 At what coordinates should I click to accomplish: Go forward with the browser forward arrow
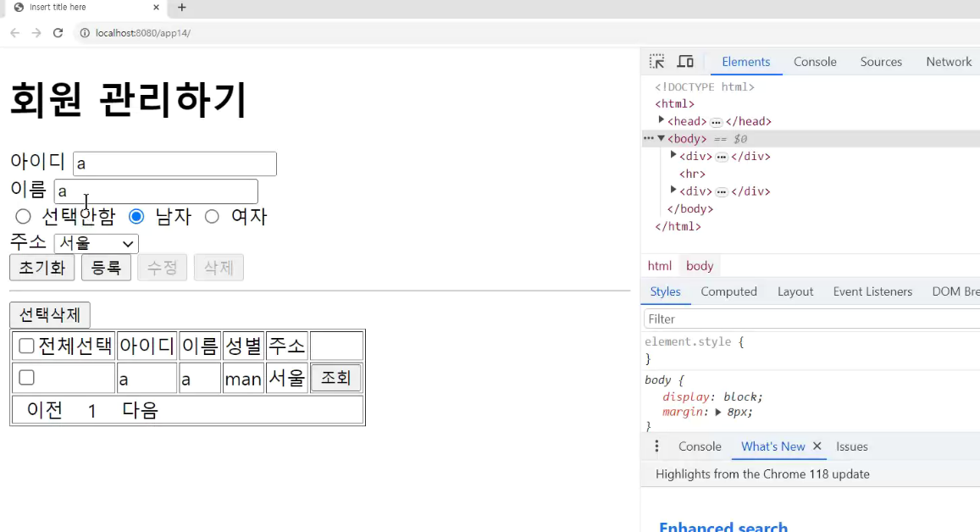click(36, 32)
